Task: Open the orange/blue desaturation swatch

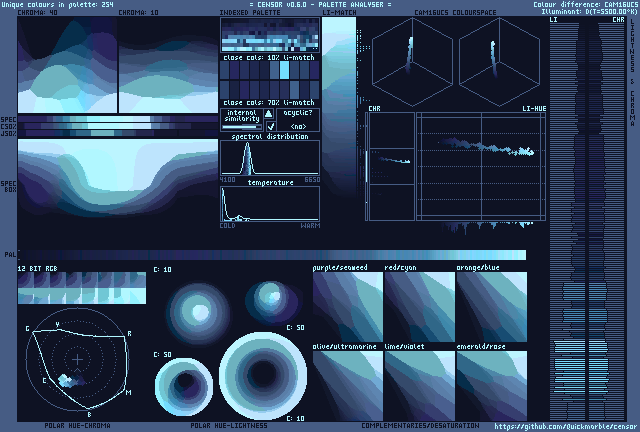Action: (x=492, y=306)
